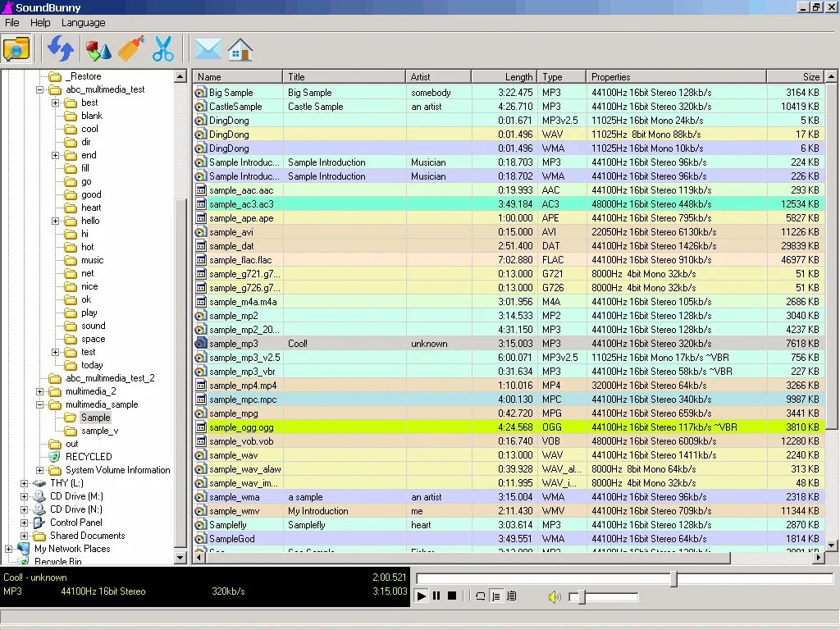The height and width of the screenshot is (630, 840).
Task: Select the Sample folder in tree
Action: 95,418
